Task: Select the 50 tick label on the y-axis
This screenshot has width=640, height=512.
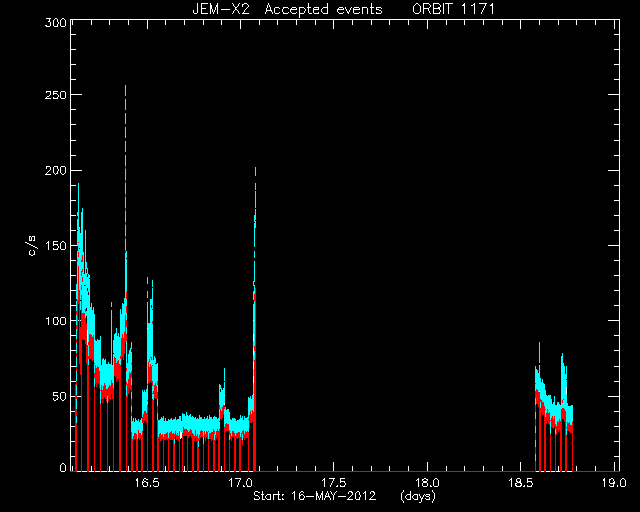Action: (x=59, y=396)
